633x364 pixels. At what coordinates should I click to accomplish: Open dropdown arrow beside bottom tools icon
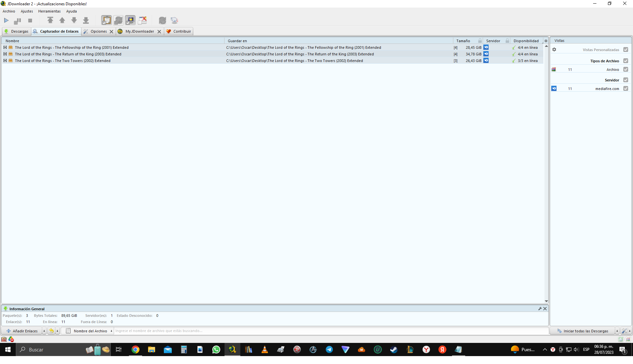pos(630,331)
